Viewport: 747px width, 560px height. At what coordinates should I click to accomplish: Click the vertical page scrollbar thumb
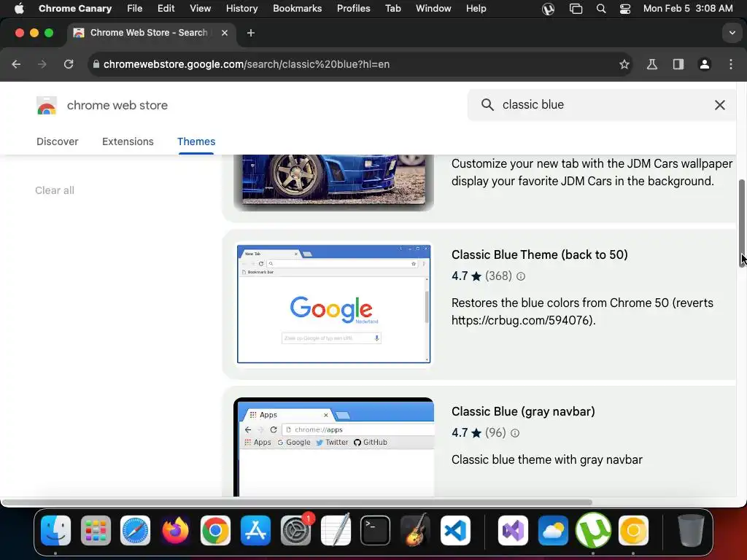coord(742,224)
